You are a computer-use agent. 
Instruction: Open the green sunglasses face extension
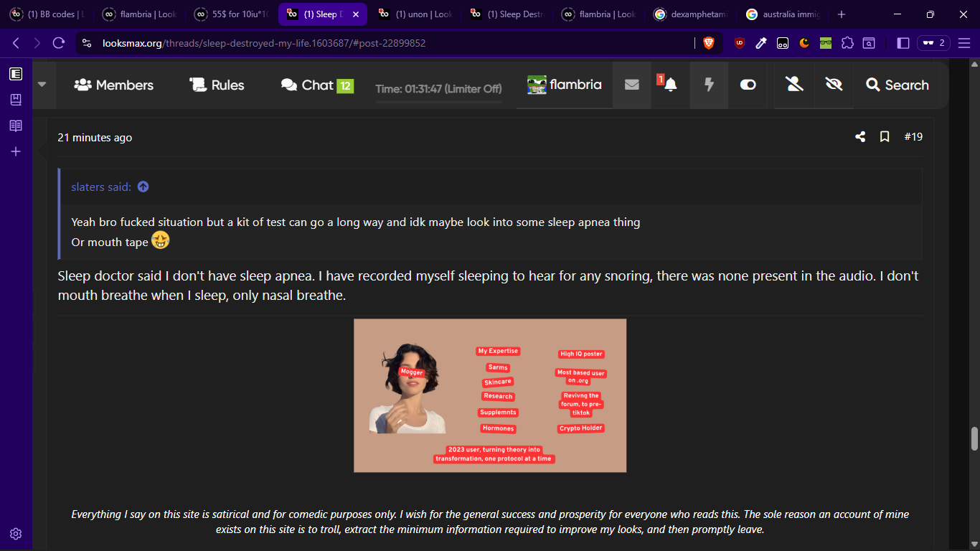(x=826, y=43)
